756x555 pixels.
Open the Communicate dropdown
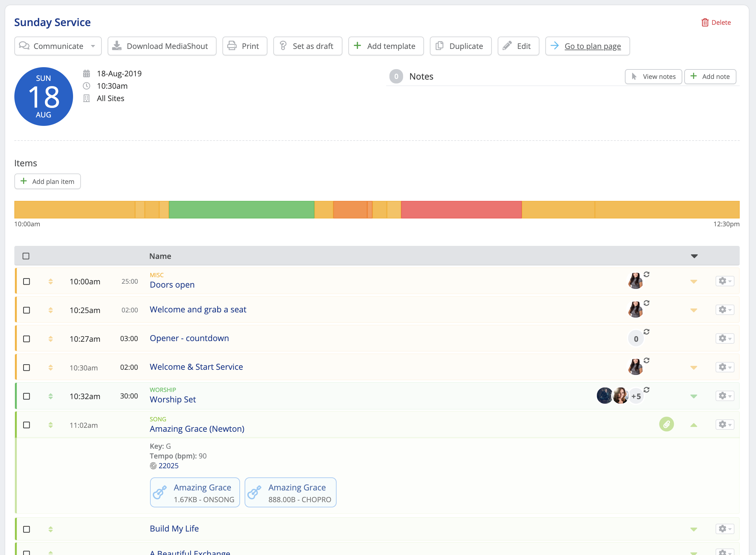coord(58,46)
